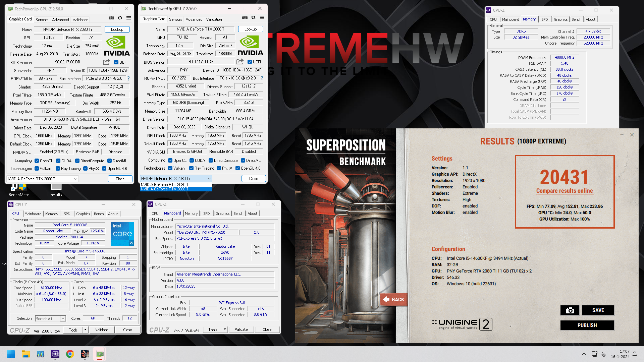This screenshot has width=644, height=362.
Task: Click Lookup button in left GPU-Z window
Action: (117, 29)
